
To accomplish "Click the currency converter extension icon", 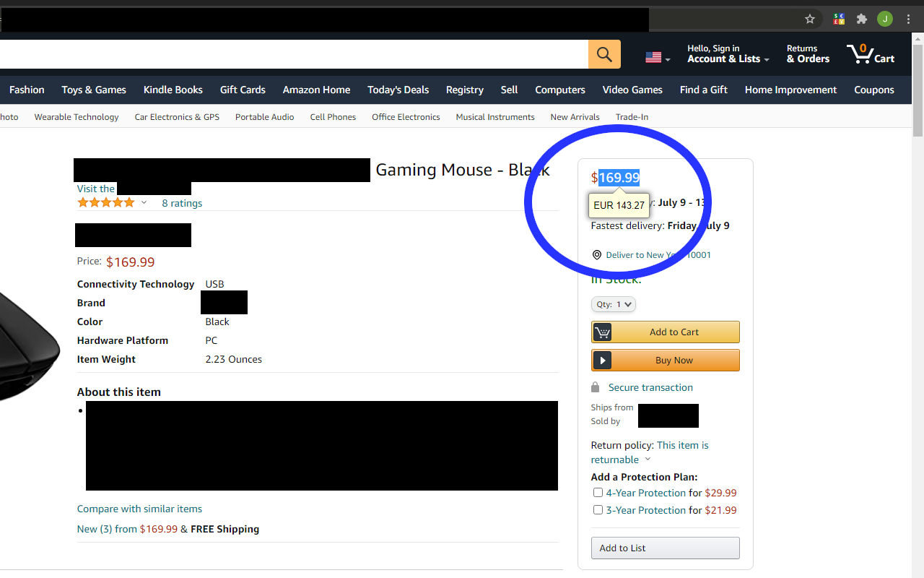I will click(x=838, y=19).
